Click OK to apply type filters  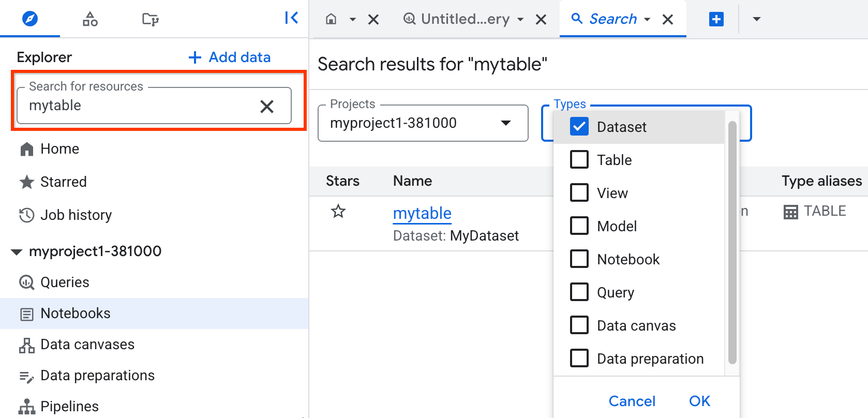pyautogui.click(x=699, y=401)
